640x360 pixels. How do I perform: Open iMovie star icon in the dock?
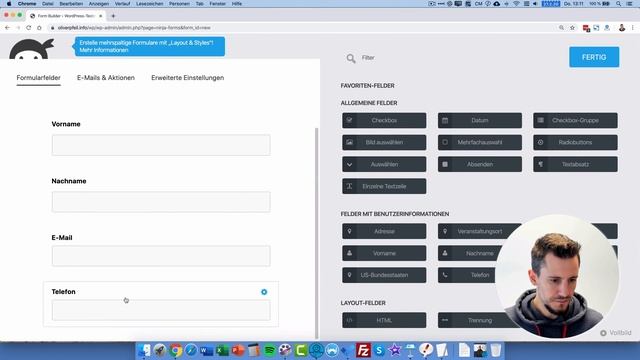click(395, 350)
